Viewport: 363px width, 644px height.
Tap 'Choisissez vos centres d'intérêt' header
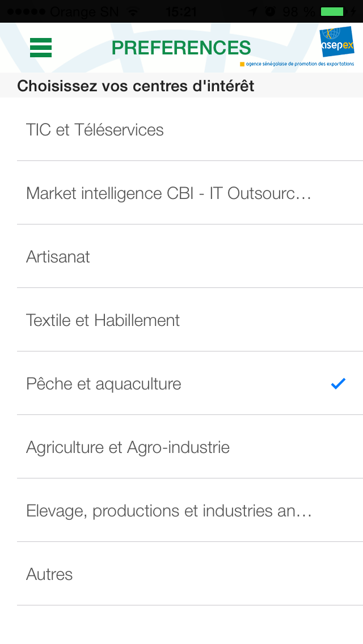136,86
